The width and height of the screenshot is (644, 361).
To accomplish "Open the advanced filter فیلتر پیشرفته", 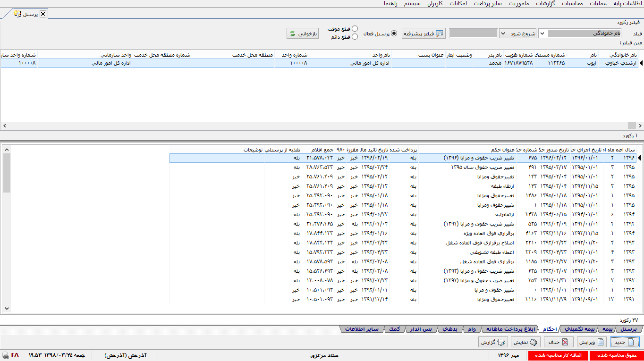I will [x=424, y=34].
